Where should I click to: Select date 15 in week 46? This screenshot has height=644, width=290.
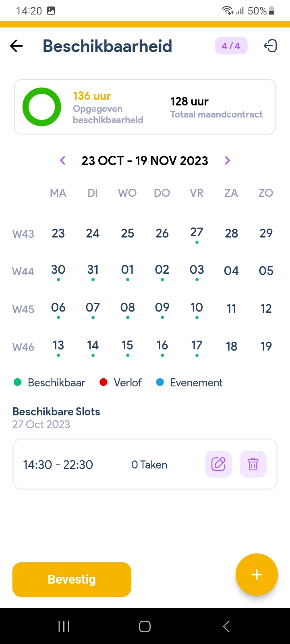click(x=127, y=346)
